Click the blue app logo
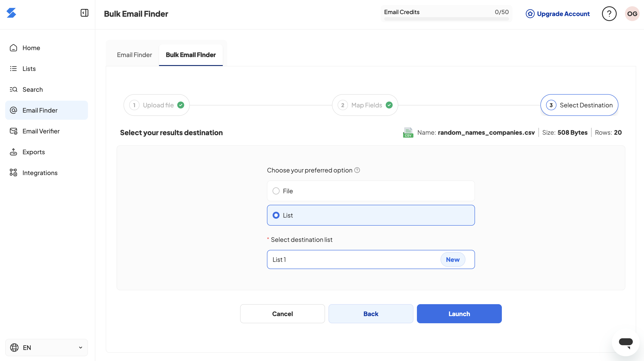 tap(11, 13)
